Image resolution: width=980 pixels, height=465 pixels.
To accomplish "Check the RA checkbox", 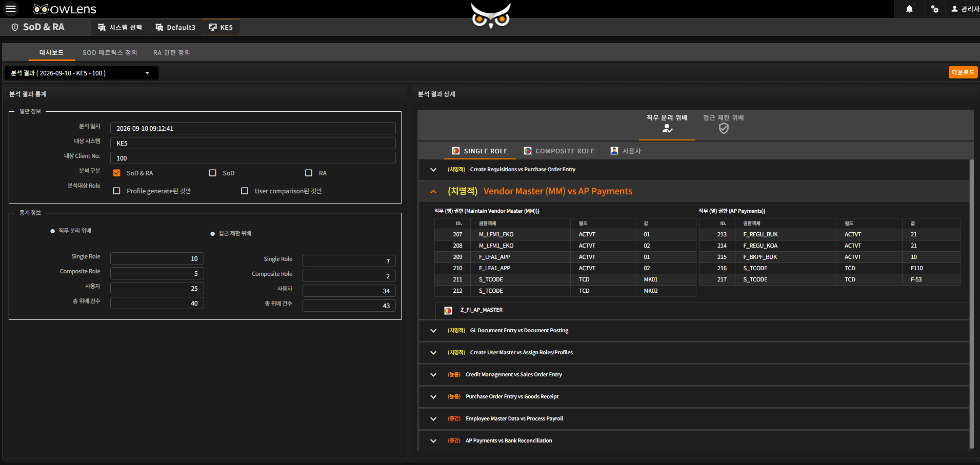I will click(308, 173).
